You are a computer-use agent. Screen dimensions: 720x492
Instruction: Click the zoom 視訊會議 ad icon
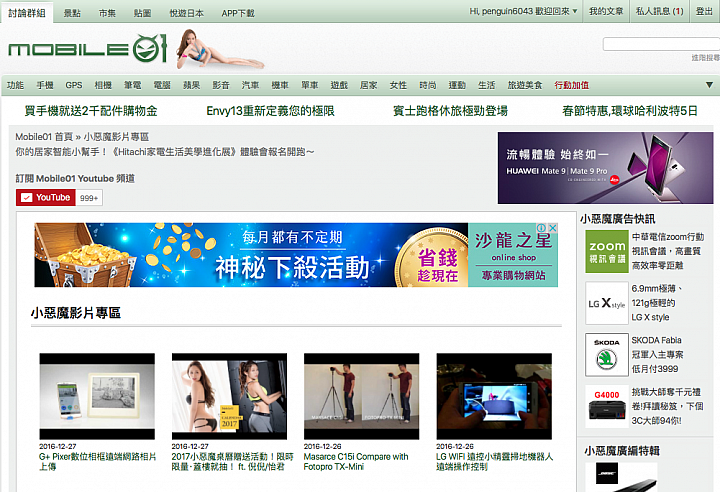(x=607, y=252)
